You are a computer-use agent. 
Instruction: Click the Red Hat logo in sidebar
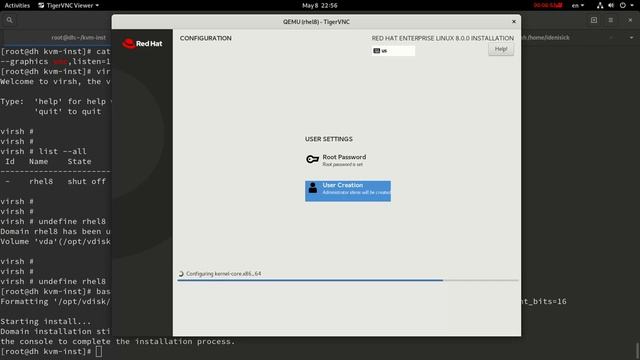pyautogui.click(x=142, y=43)
